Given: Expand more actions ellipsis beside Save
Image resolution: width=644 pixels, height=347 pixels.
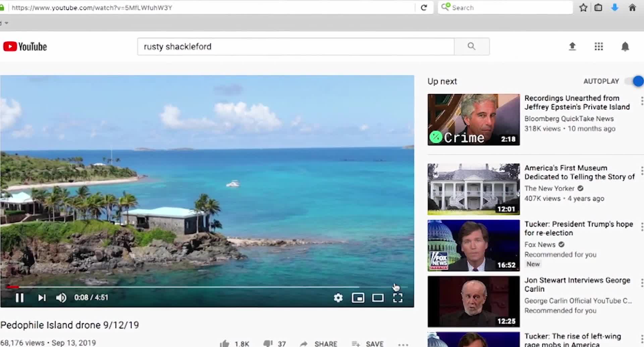Looking at the screenshot, I should coord(403,344).
